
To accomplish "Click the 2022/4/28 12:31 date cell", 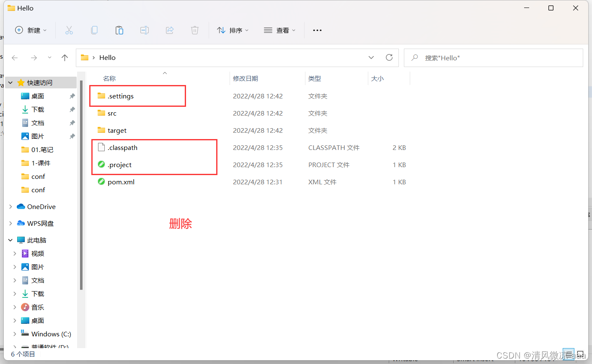I will tap(258, 182).
